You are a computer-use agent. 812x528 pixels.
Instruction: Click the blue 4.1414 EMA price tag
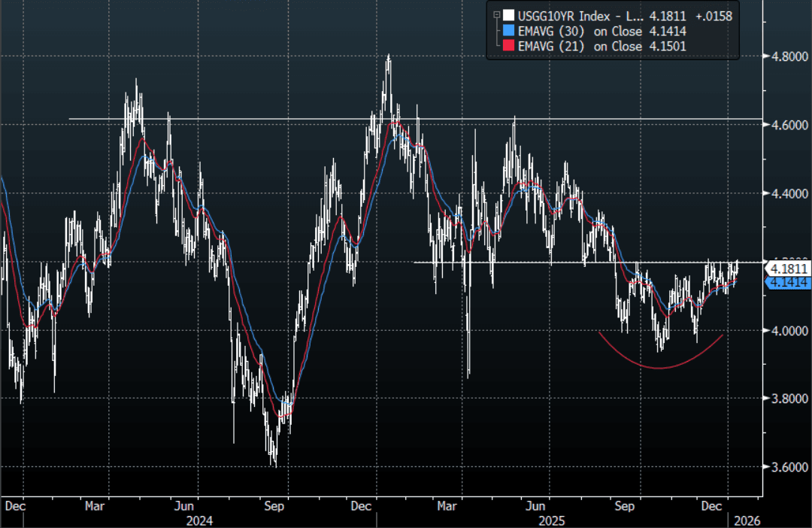coord(787,282)
